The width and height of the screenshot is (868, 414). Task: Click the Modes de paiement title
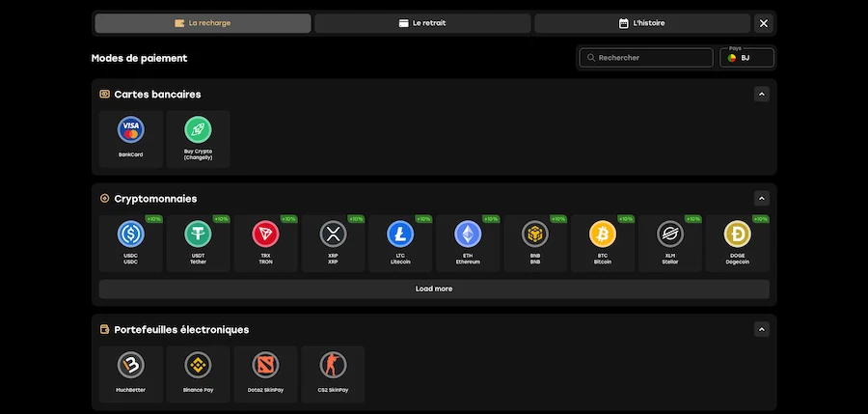coord(140,58)
